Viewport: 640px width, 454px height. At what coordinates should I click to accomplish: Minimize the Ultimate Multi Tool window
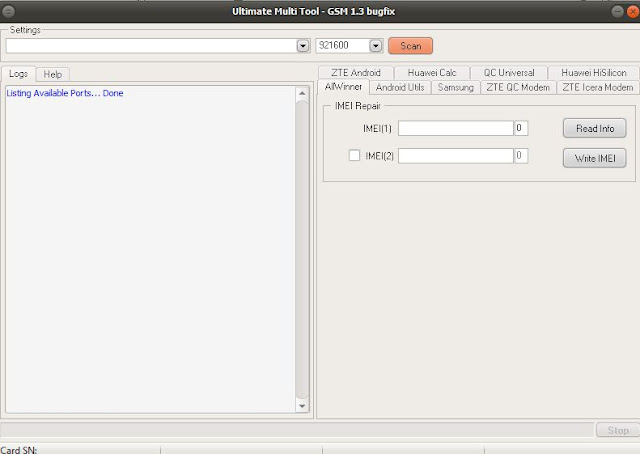click(618, 11)
